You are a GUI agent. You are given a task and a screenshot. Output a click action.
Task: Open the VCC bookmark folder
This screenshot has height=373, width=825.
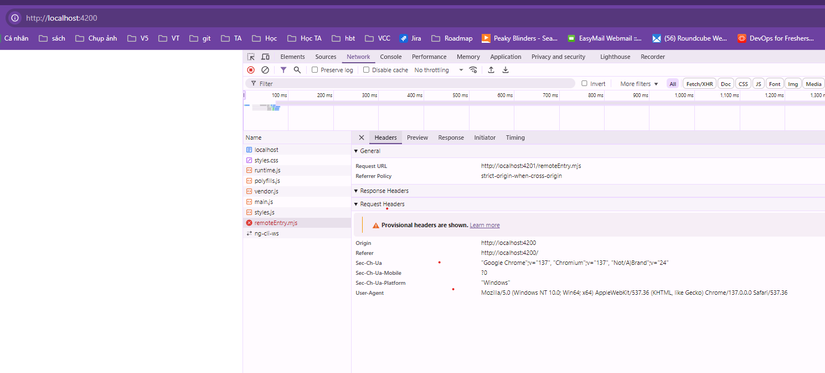(x=377, y=38)
